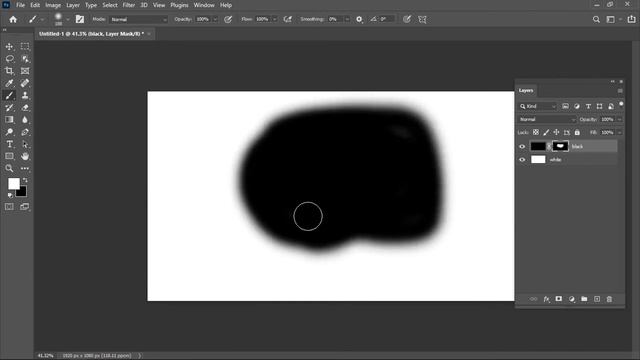Toggle layer filtering switch
The image size is (640, 360).
[621, 104]
